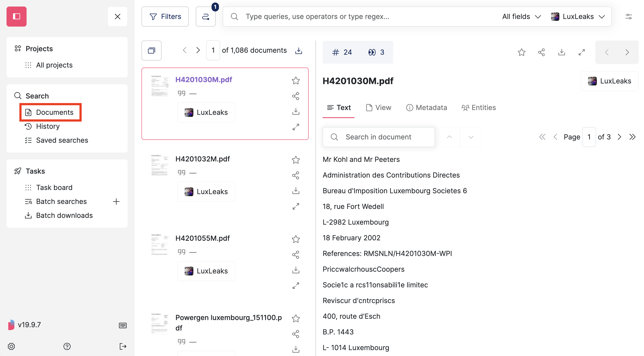Click the document page number input field
Image resolution: width=644 pixels, height=356 pixels.
pyautogui.click(x=213, y=50)
